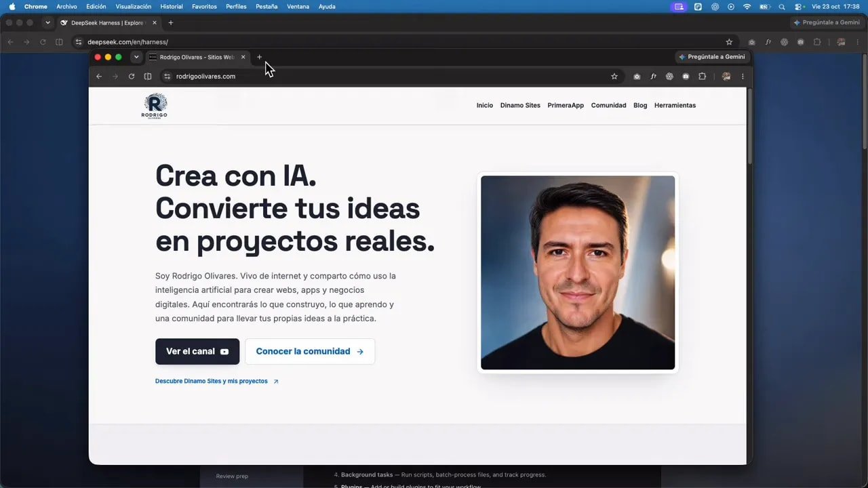Image resolution: width=868 pixels, height=488 pixels.
Task: Open side panel in the Rodrigo Olivares window
Action: tap(148, 77)
